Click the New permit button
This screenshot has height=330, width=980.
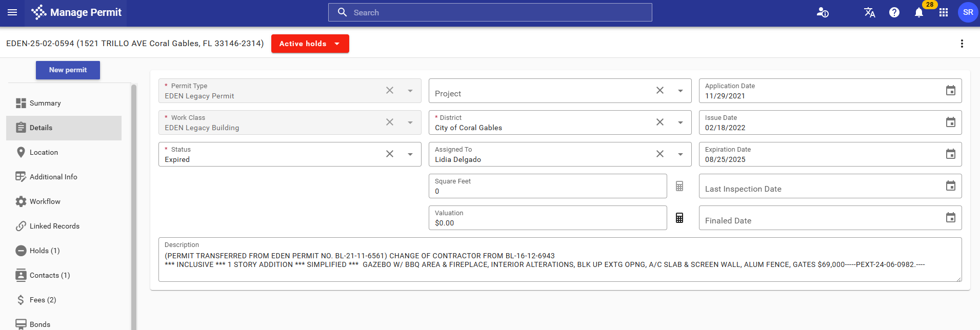pyautogui.click(x=68, y=70)
